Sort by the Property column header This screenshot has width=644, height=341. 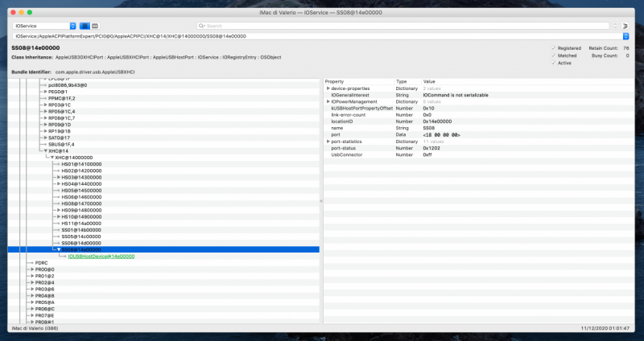pos(359,82)
